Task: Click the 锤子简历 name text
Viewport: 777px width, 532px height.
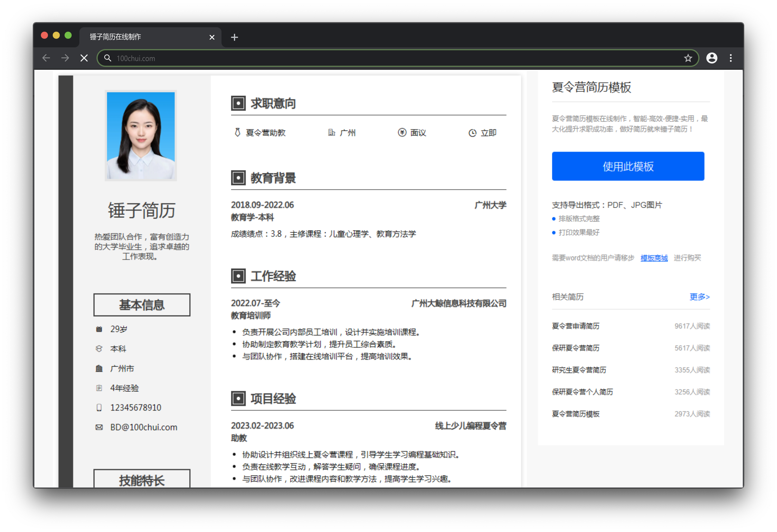Action: click(142, 211)
